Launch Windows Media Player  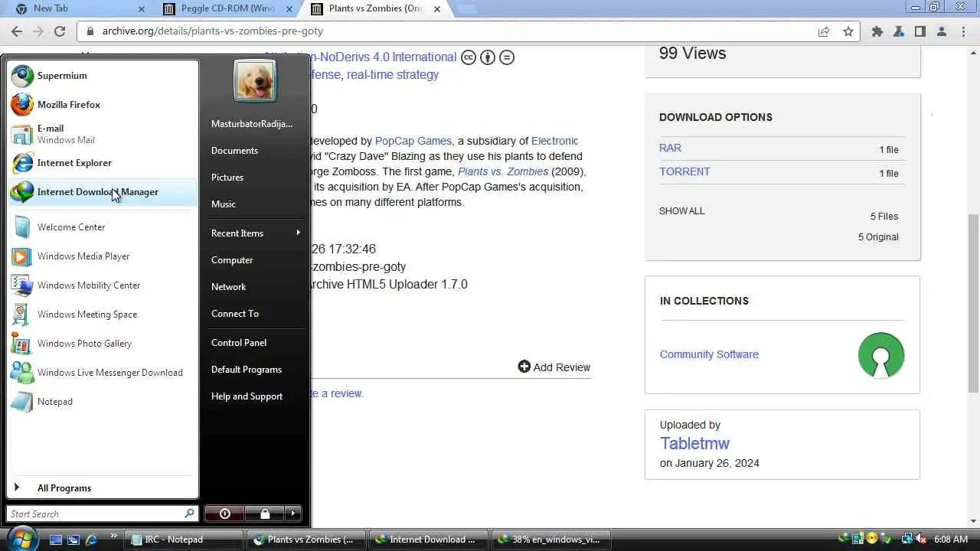coord(102,256)
